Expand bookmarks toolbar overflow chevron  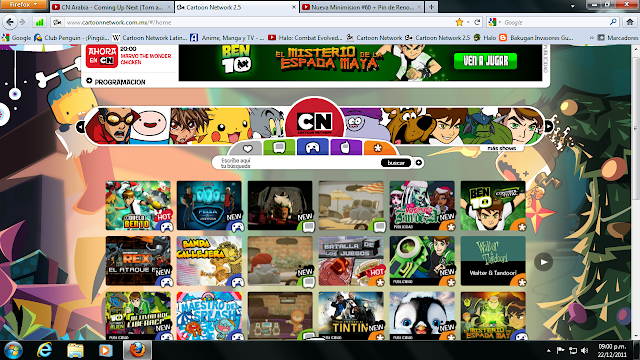pos(591,38)
